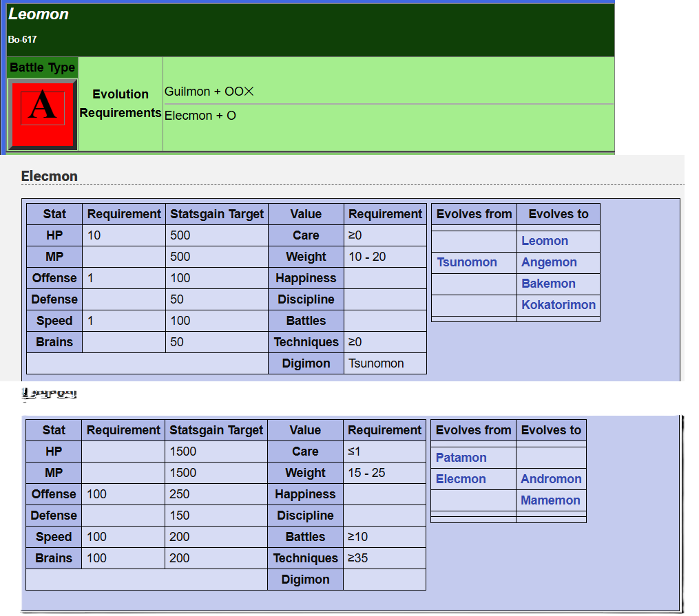
Task: Click the Evolution Requirements label
Action: point(121,104)
